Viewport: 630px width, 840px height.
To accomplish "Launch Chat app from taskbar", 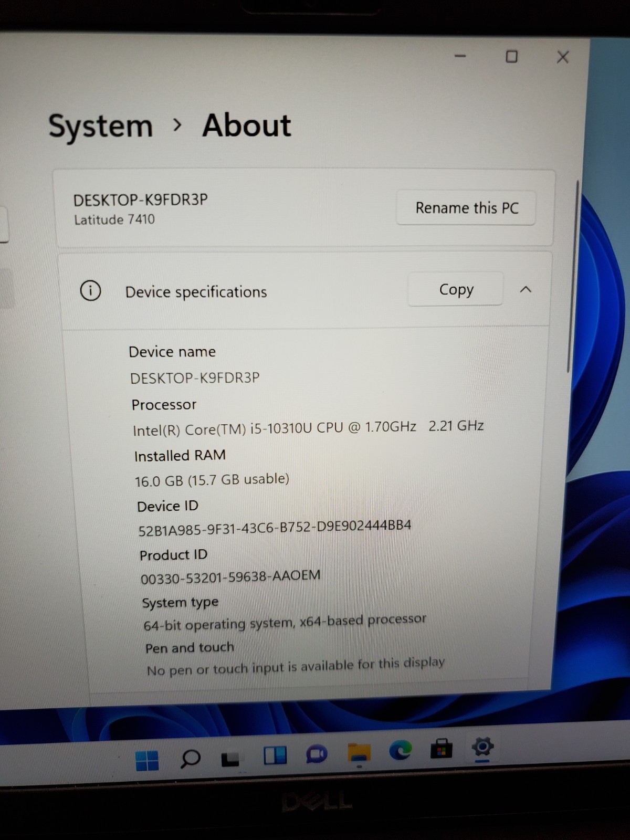I will 317,755.
